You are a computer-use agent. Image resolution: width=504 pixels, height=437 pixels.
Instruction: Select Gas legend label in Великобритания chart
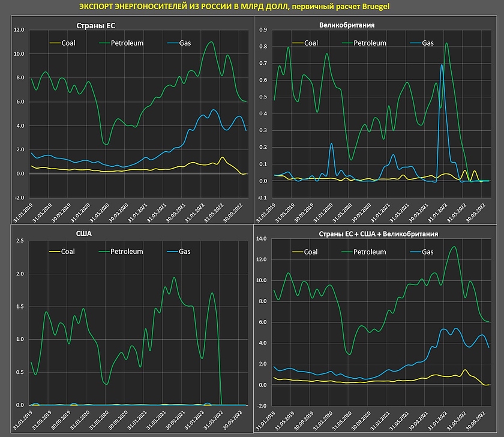(x=427, y=43)
